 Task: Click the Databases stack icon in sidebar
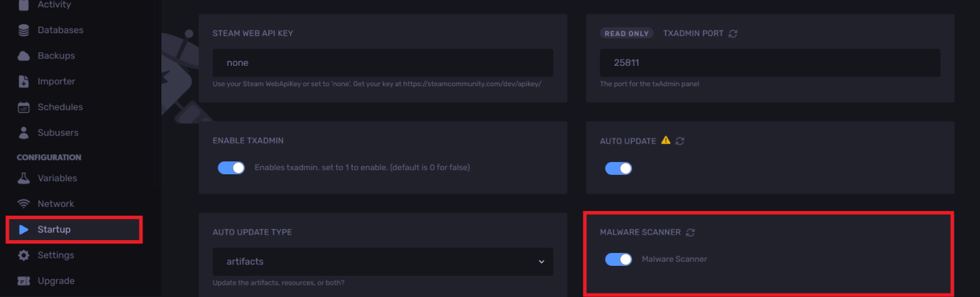pos(24,31)
